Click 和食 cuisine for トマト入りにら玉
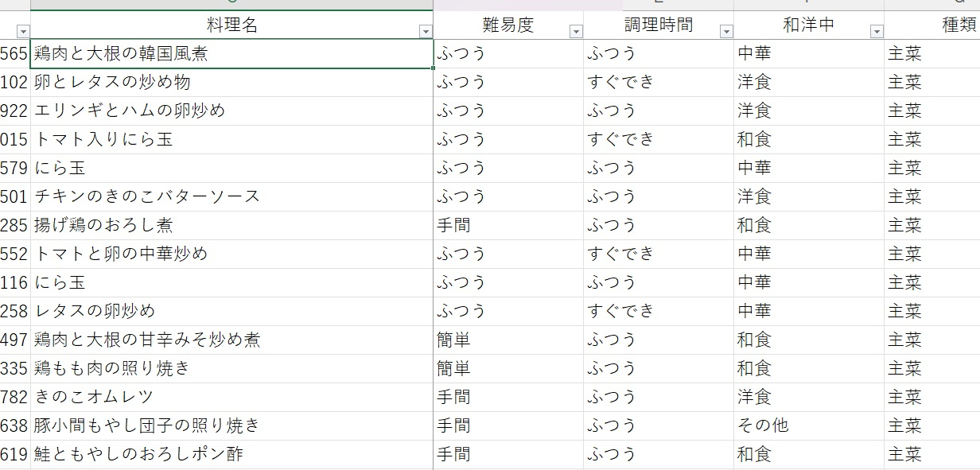The width and height of the screenshot is (980, 470). (809, 140)
